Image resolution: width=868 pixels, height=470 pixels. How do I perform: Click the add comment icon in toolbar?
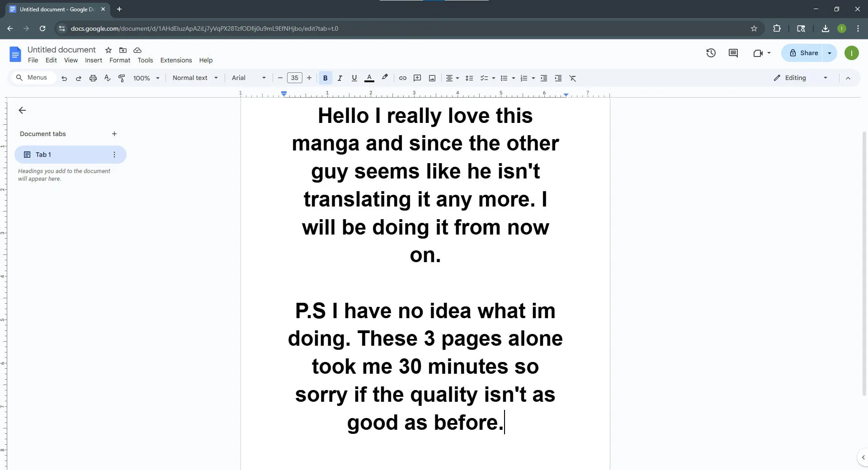coord(417,78)
